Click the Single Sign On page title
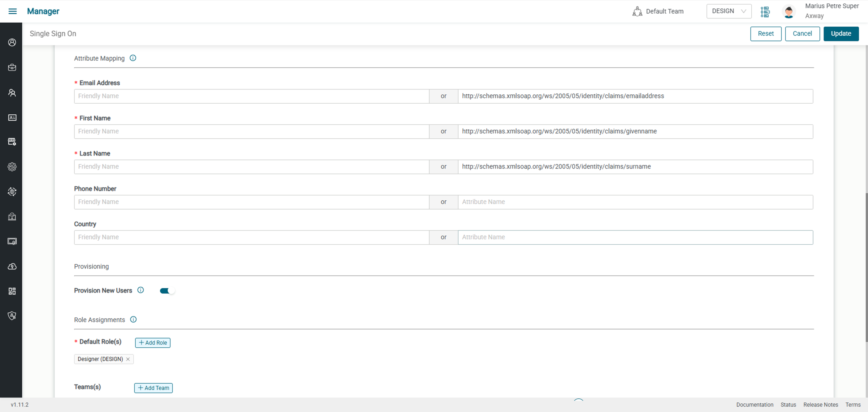The width and height of the screenshot is (868, 412). coord(53,34)
